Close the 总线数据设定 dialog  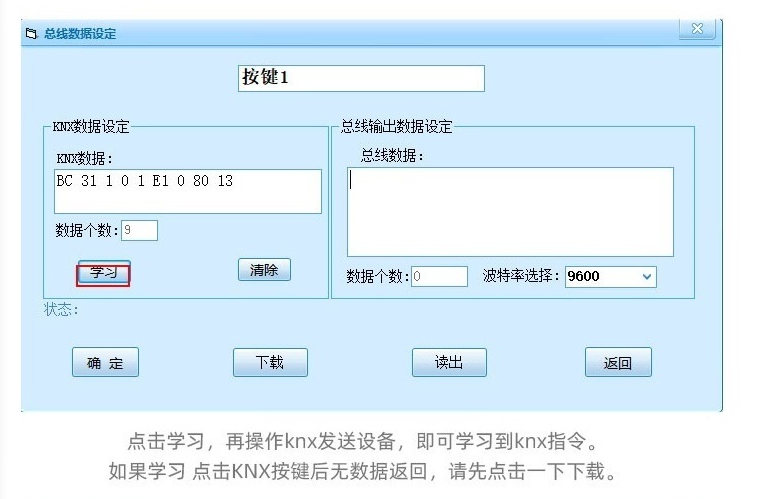(697, 29)
